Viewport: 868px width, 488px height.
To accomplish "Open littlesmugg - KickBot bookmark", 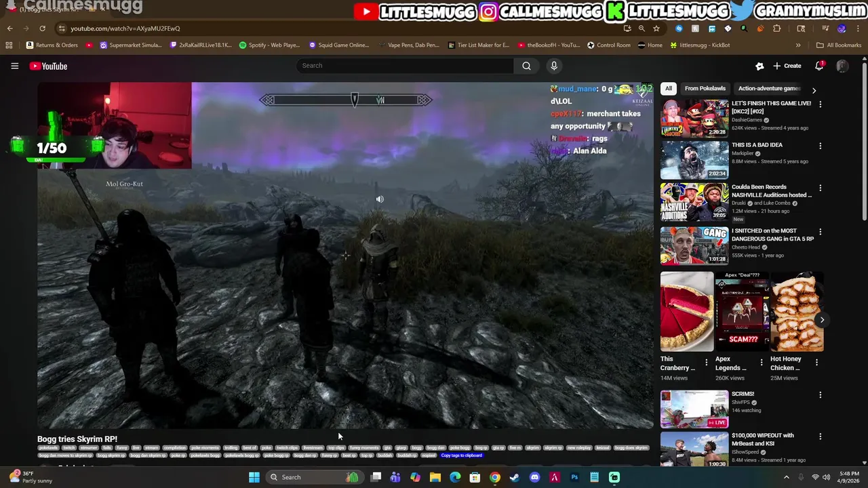I will (700, 45).
